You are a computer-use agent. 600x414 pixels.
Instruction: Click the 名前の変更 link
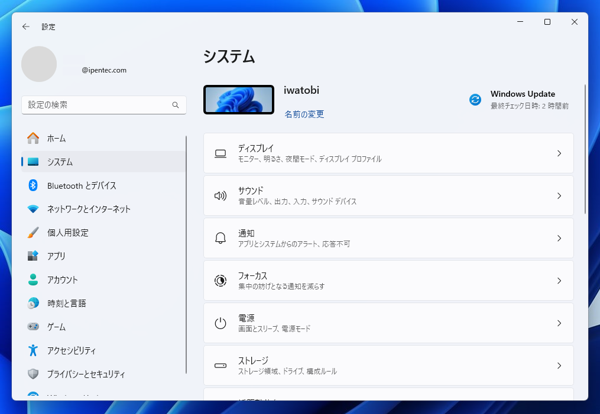click(304, 114)
